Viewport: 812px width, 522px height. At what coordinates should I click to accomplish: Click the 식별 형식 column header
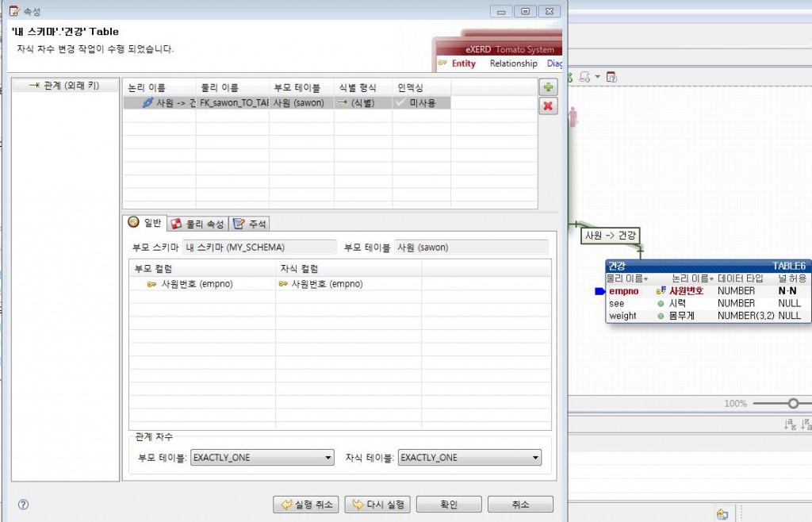(363, 87)
